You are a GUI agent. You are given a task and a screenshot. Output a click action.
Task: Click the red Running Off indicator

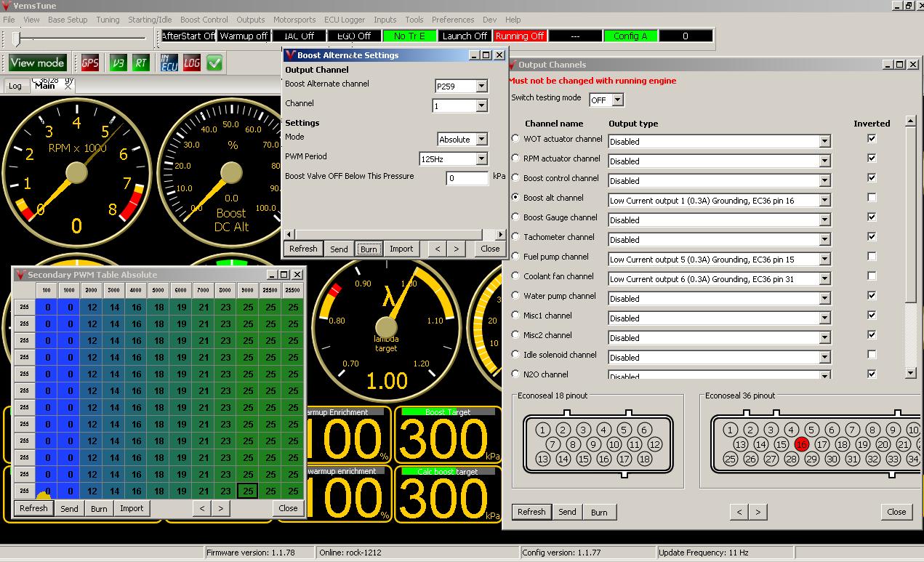tap(520, 36)
